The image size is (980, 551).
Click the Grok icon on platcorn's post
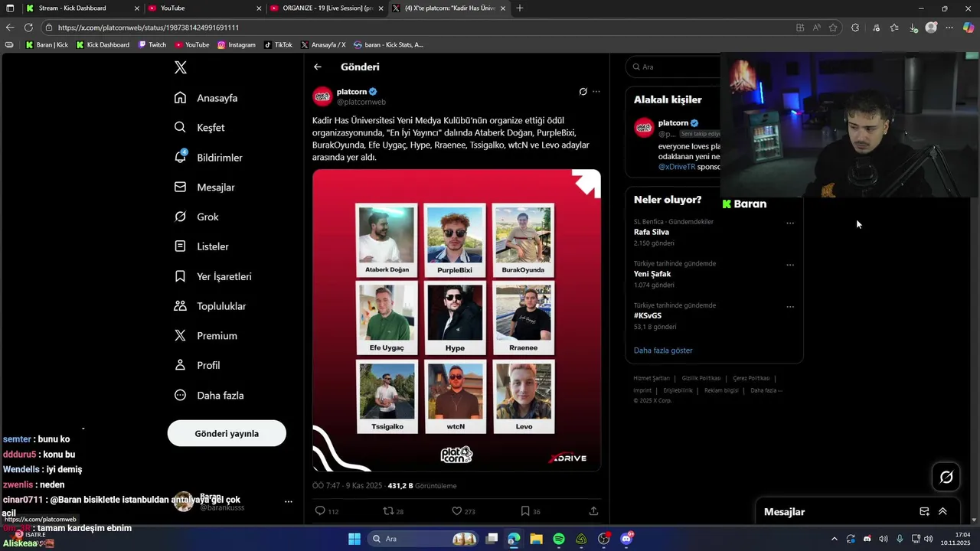click(x=583, y=92)
